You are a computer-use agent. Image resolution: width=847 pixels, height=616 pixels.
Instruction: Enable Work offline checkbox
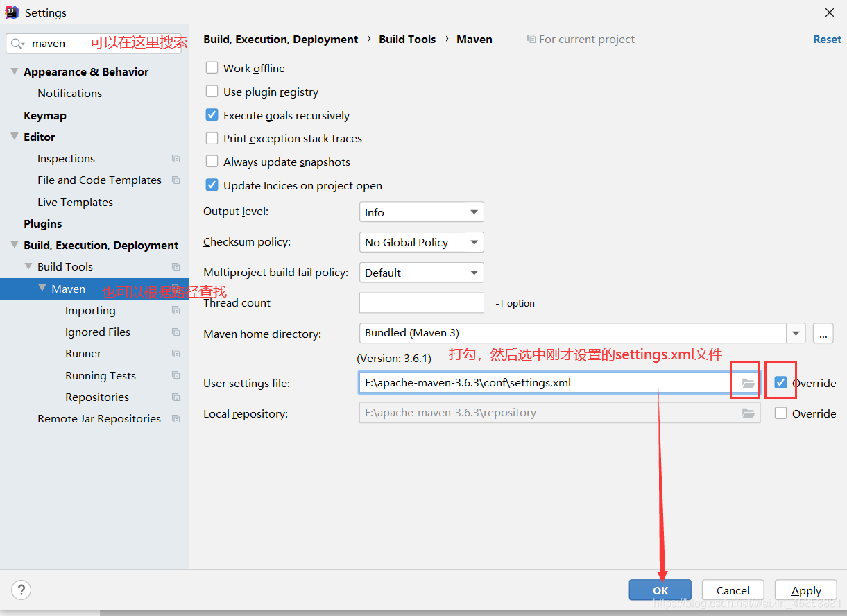[212, 68]
